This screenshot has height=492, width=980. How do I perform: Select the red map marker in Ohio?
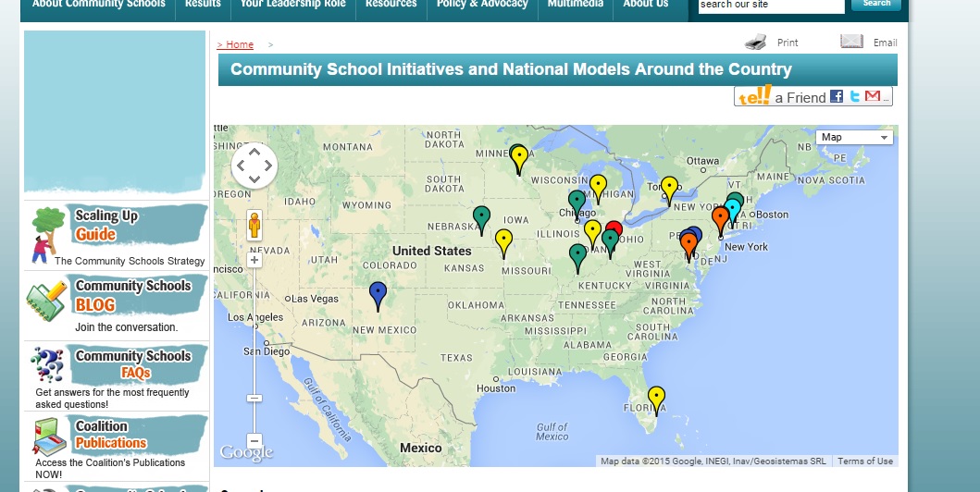tap(614, 229)
